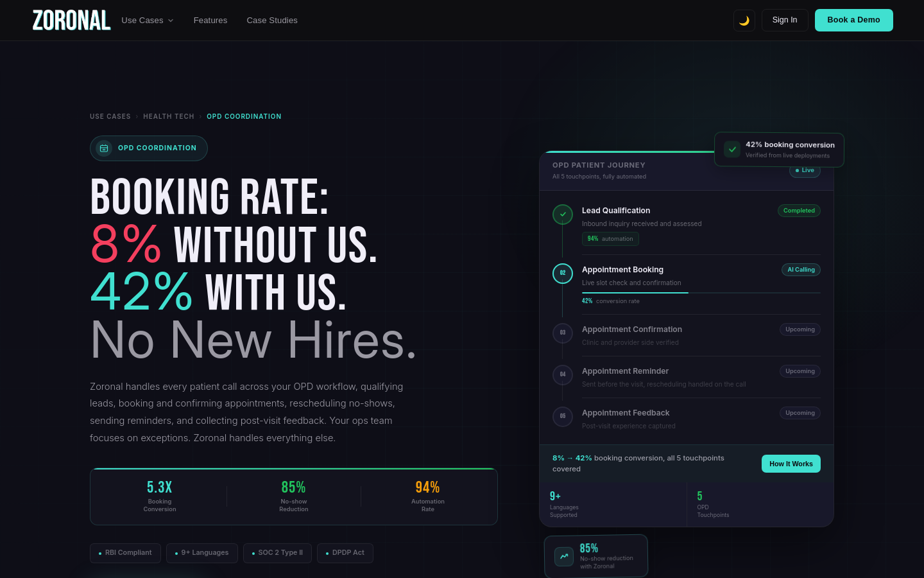Select step 04 Appointment Reminder circle

pyautogui.click(x=563, y=375)
